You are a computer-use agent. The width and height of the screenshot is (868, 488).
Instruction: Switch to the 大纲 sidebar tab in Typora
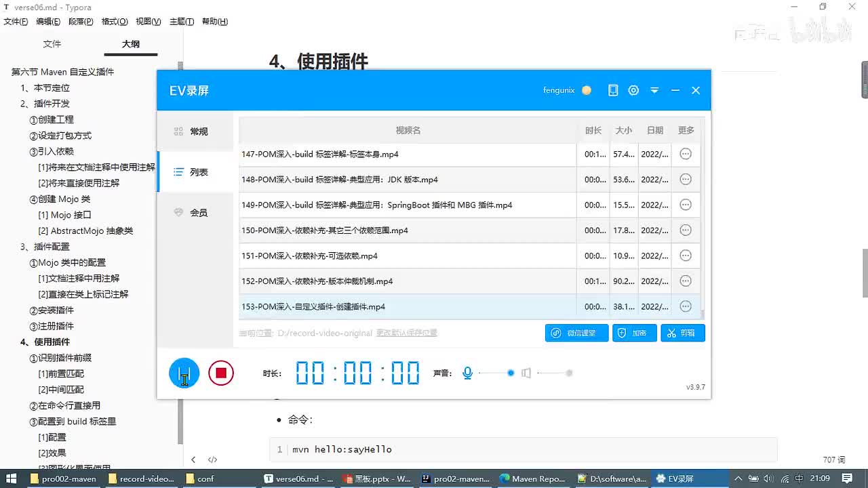(x=131, y=44)
